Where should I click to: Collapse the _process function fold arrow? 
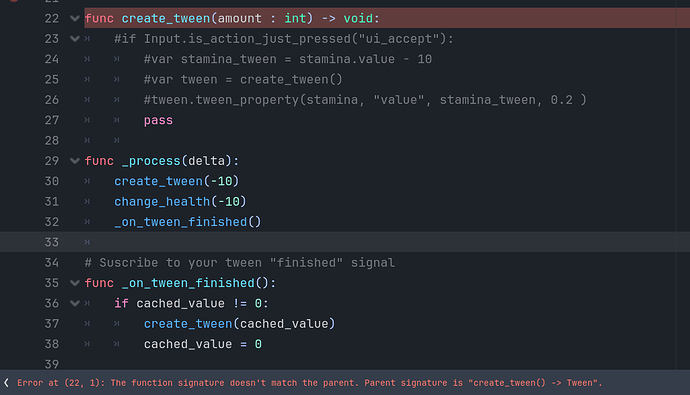point(75,161)
